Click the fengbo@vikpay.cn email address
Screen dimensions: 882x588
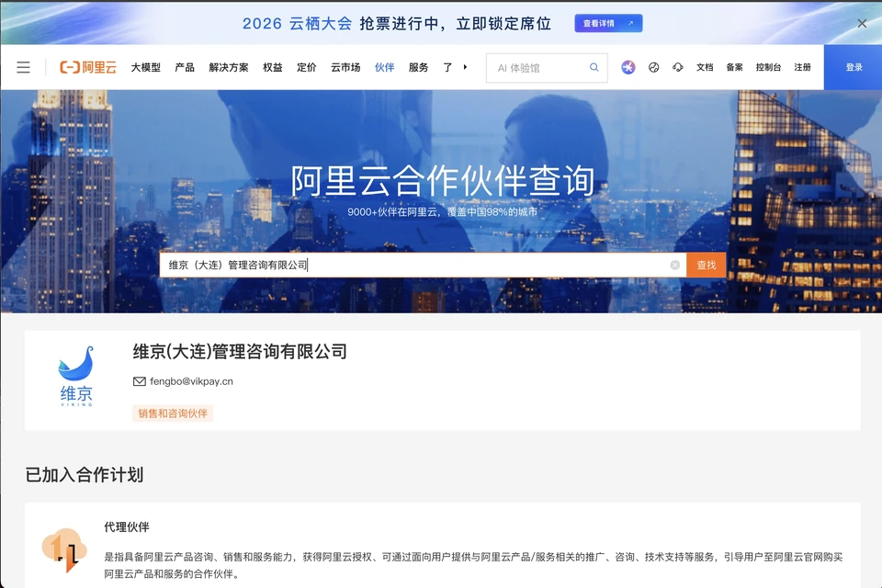click(191, 381)
